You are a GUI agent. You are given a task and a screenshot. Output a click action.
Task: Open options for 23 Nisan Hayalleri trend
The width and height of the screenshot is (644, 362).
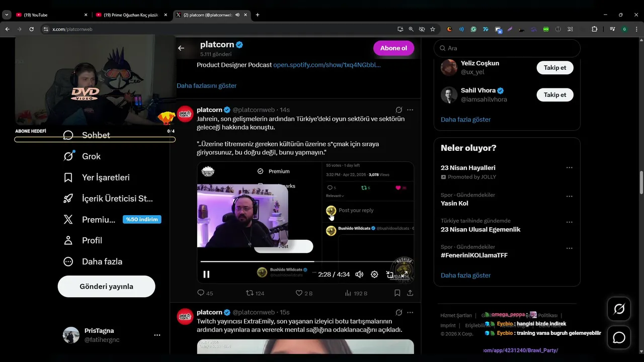[569, 168]
